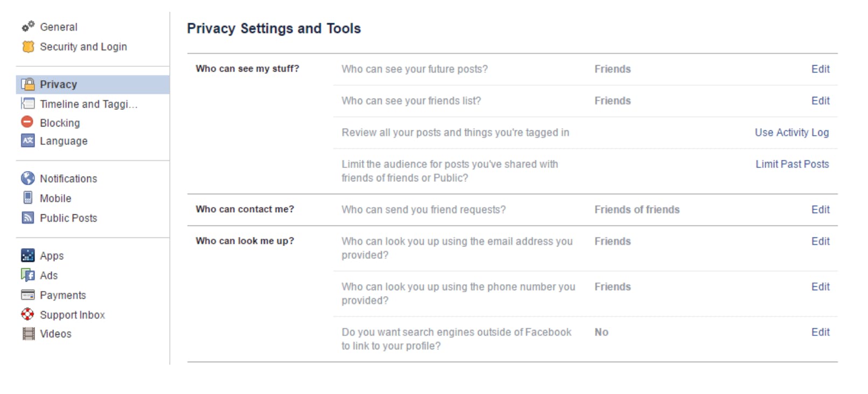Click Limit Past Posts link
The image size is (868, 394).
tap(792, 164)
